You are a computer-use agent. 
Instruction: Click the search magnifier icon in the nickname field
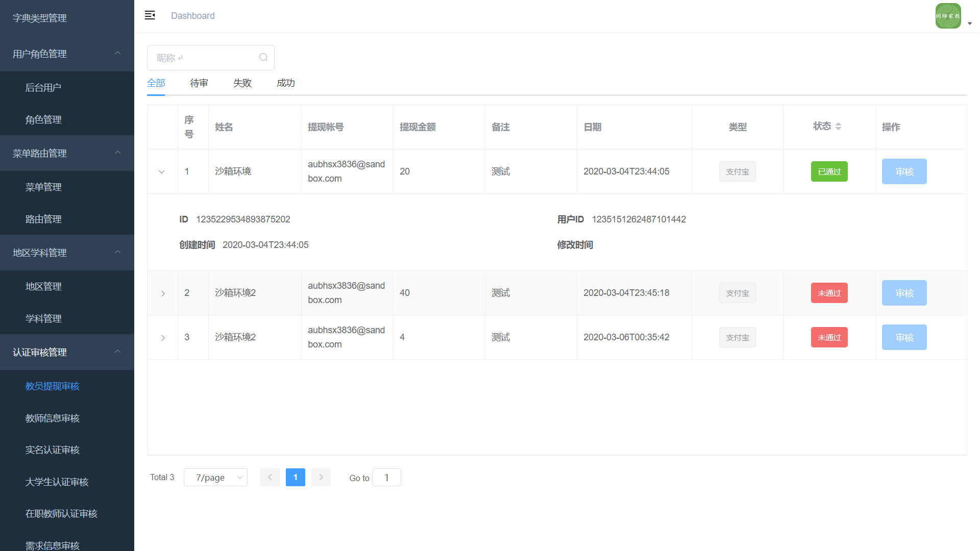point(263,58)
